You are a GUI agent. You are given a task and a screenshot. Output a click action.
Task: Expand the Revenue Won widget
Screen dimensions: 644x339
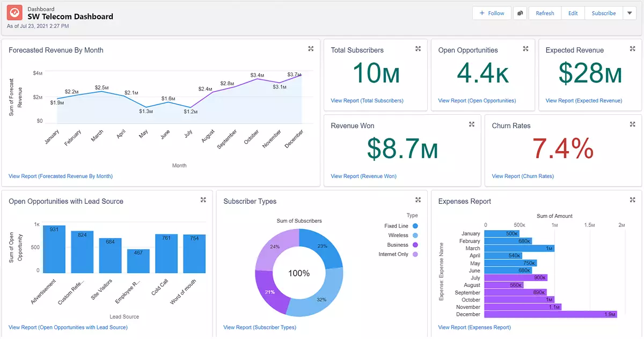point(472,124)
